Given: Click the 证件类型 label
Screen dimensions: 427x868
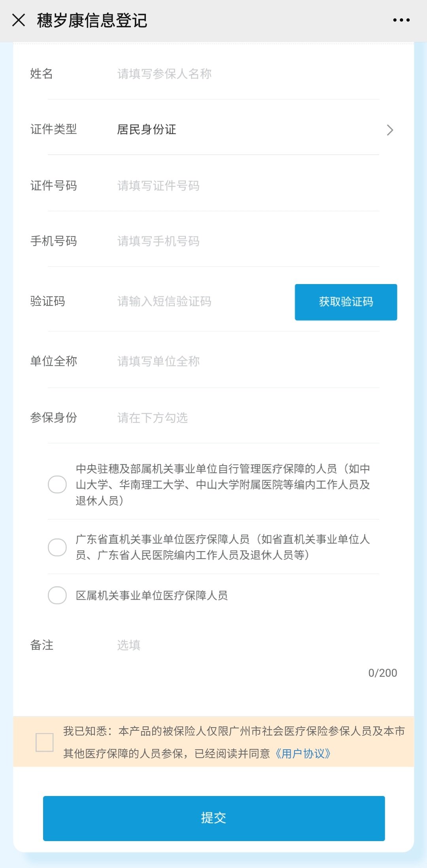Looking at the screenshot, I should [x=54, y=129].
